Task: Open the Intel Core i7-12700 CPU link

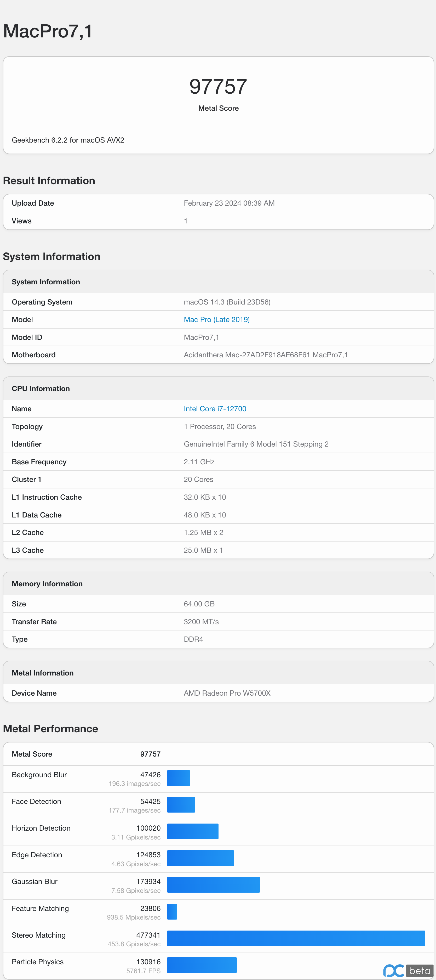Action: [215, 409]
